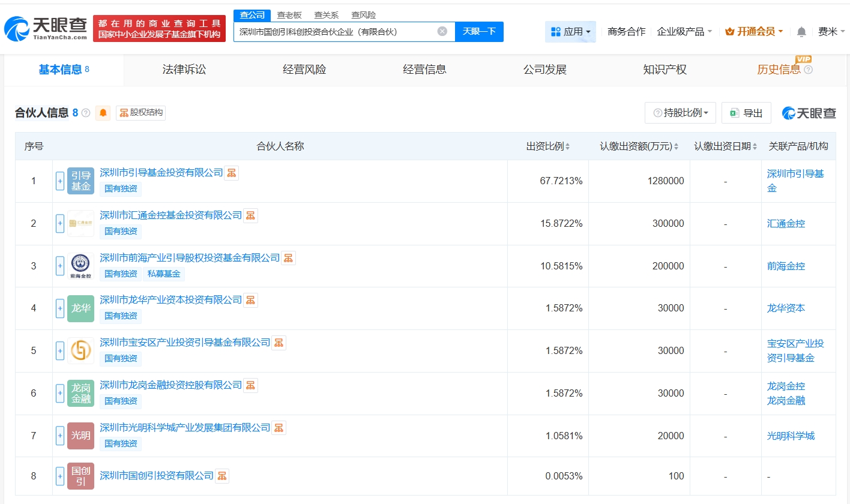Sort by 认缴出资额 column
This screenshot has height=504, width=850.
(x=639, y=146)
